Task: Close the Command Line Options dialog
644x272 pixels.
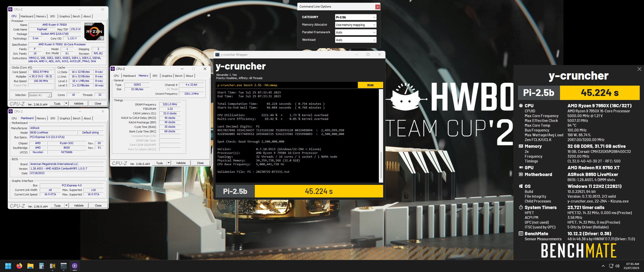Action: (x=377, y=7)
